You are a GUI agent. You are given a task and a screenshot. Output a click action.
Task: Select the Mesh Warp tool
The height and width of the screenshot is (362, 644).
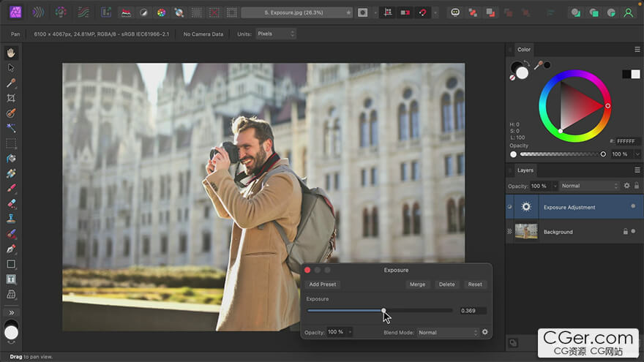coord(11,294)
